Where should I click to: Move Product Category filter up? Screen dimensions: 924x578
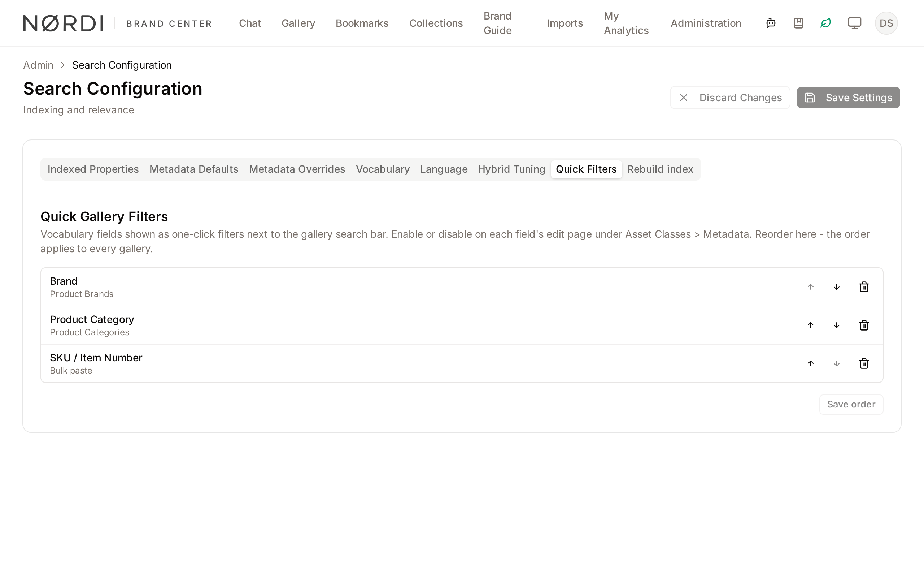pyautogui.click(x=811, y=325)
